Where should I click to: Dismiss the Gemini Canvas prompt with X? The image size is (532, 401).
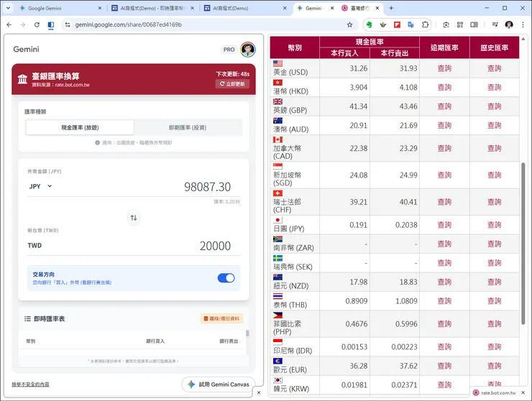259,392
